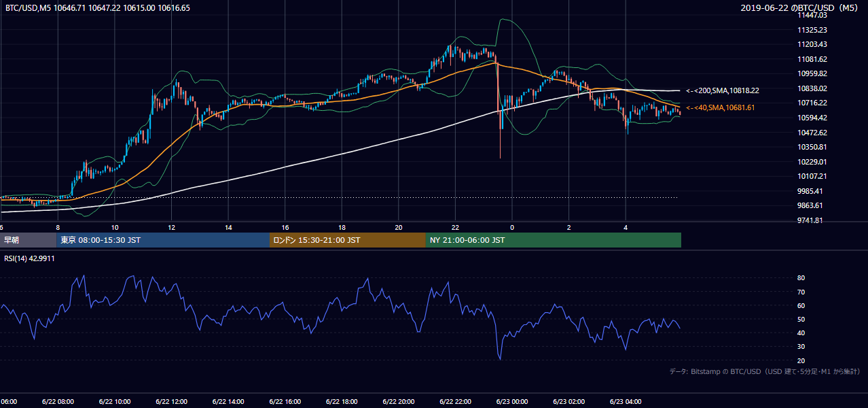The image size is (868, 408).
Task: Click price axis label 11081.62
Action: coord(812,59)
